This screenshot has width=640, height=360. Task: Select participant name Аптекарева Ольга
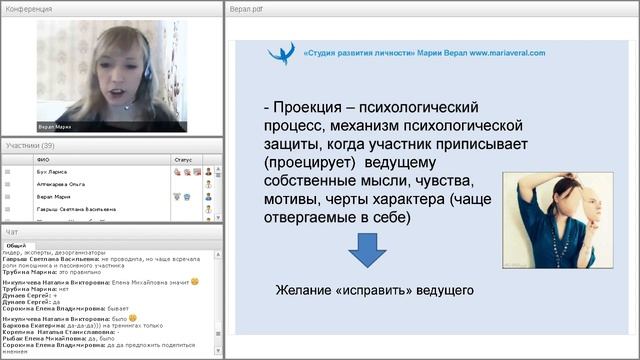coord(61,184)
